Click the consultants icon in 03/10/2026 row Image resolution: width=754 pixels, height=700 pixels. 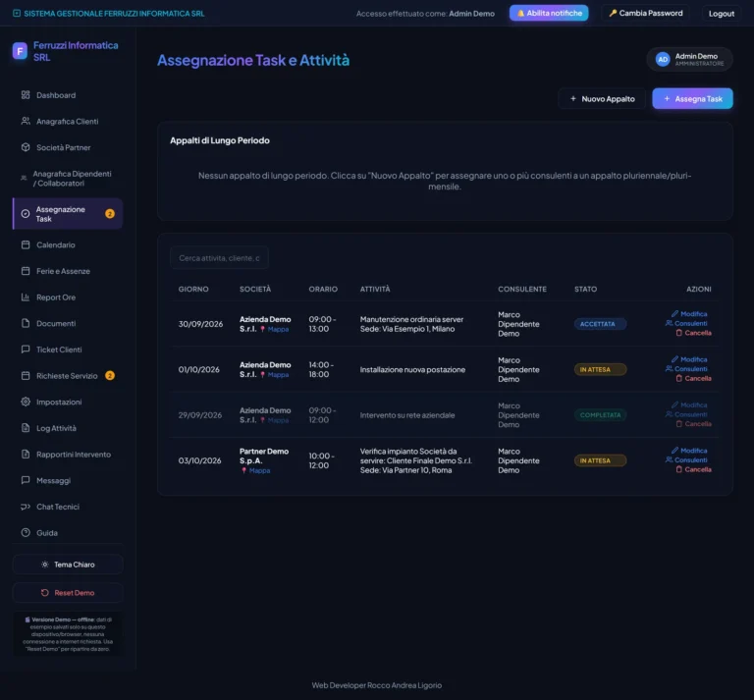tap(669, 460)
